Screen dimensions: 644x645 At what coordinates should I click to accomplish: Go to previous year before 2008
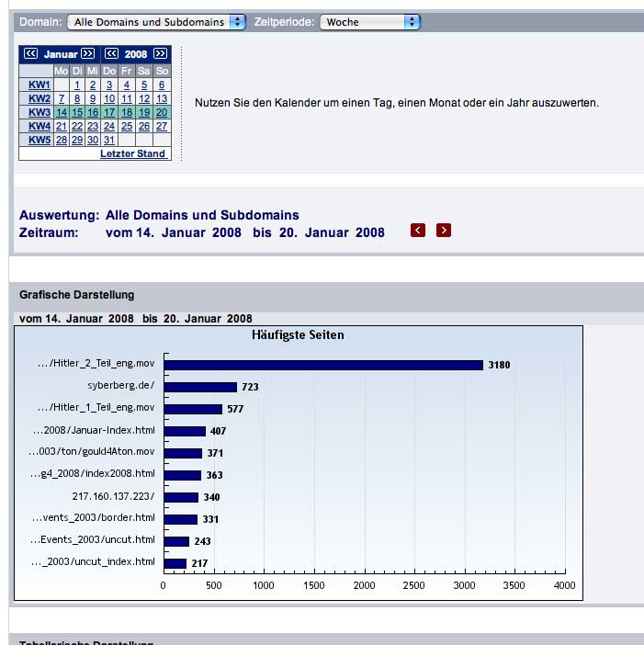click(x=111, y=54)
